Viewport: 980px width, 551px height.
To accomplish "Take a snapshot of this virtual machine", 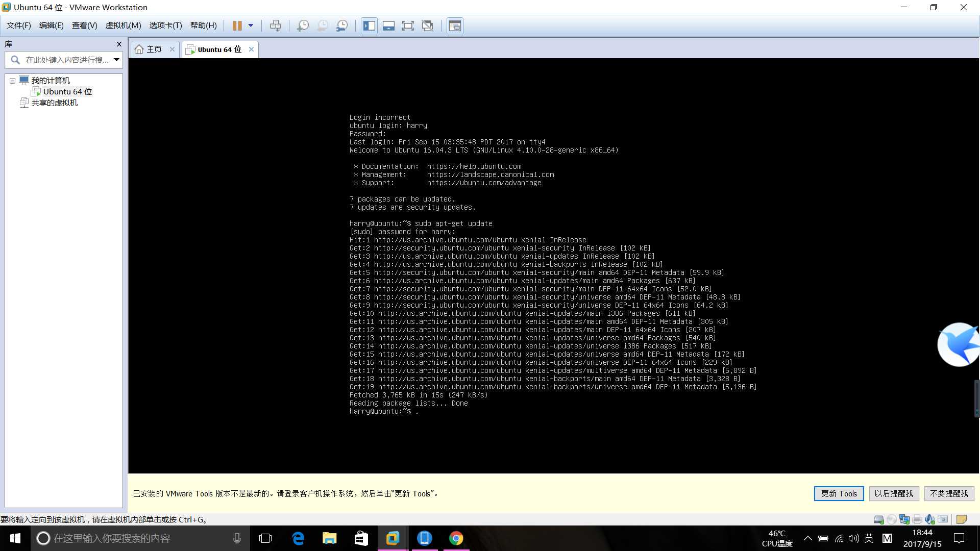I will 303,26.
